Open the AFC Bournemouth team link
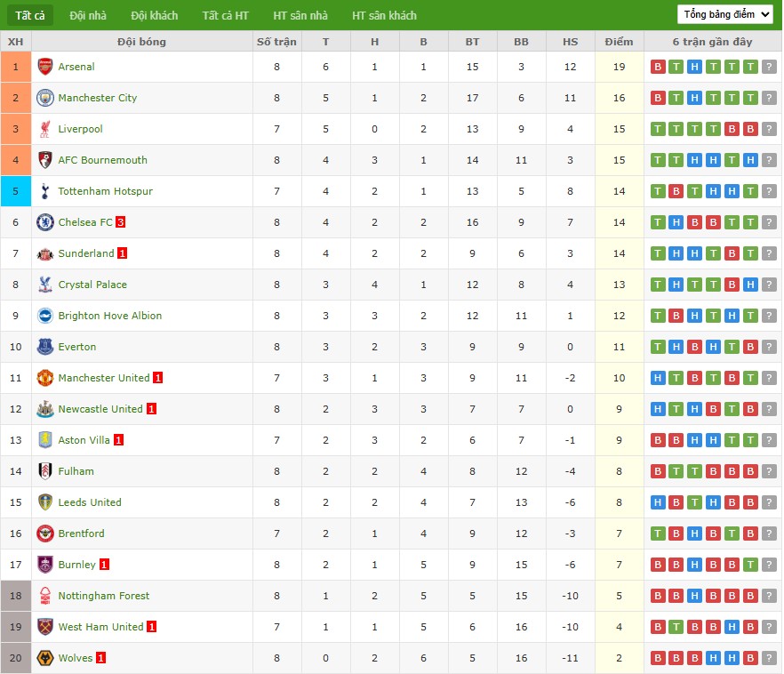Image resolution: width=784 pixels, height=674 pixels. click(102, 160)
